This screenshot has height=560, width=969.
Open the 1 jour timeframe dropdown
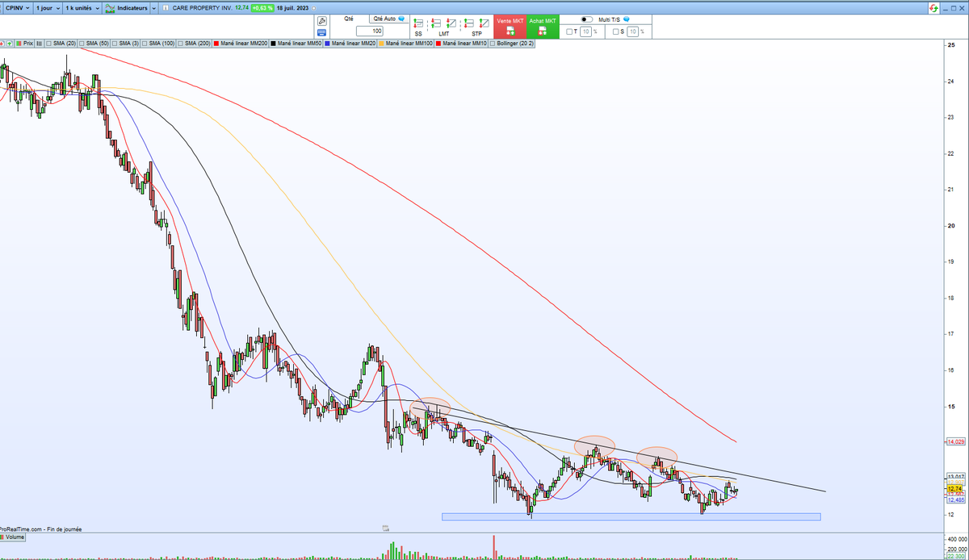click(x=48, y=8)
